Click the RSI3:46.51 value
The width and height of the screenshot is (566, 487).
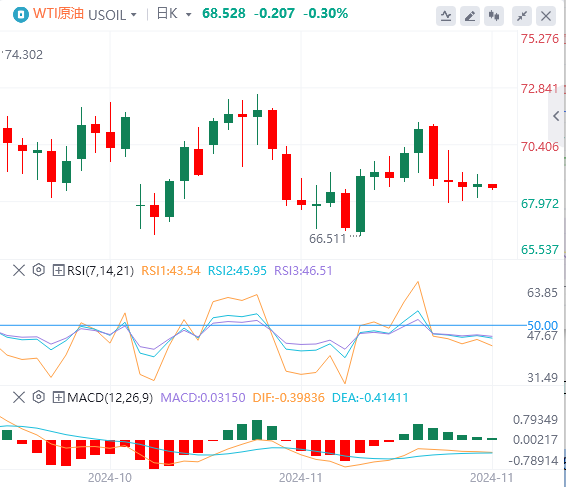point(303,270)
